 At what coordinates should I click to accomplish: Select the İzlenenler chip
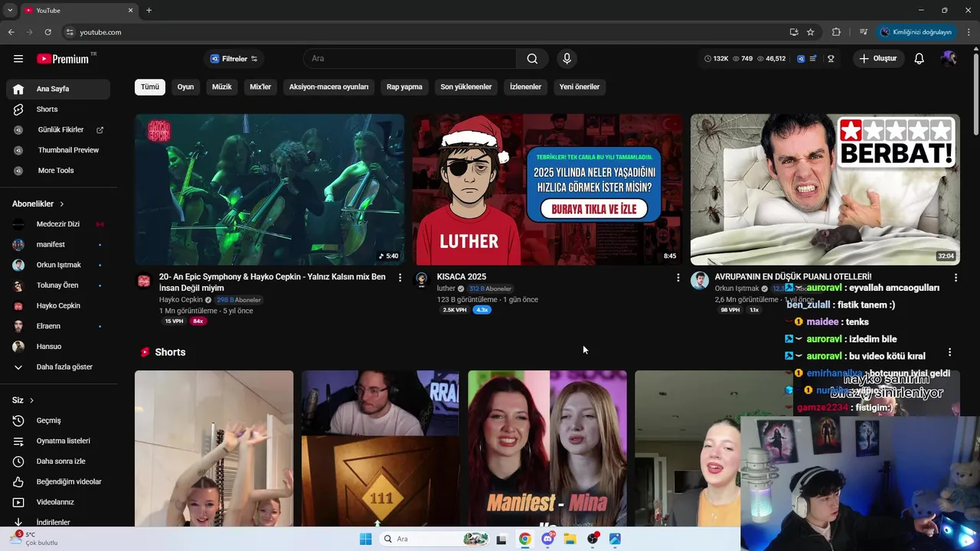coord(525,86)
